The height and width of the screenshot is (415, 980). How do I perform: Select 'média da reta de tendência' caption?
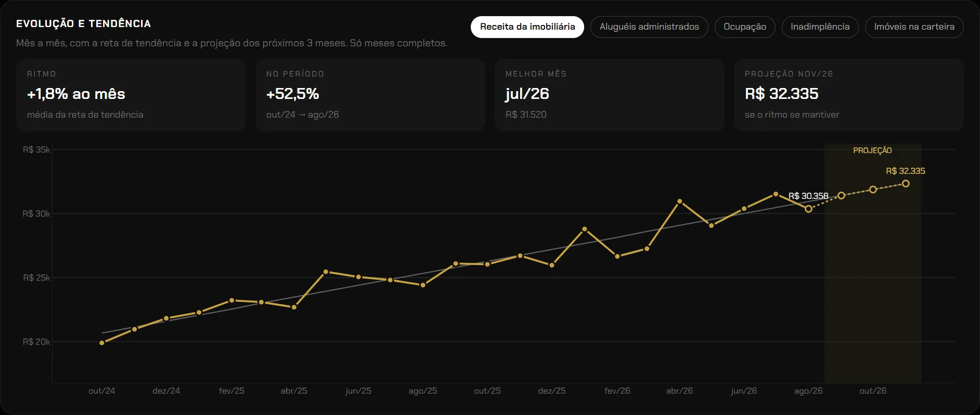pyautogui.click(x=85, y=115)
